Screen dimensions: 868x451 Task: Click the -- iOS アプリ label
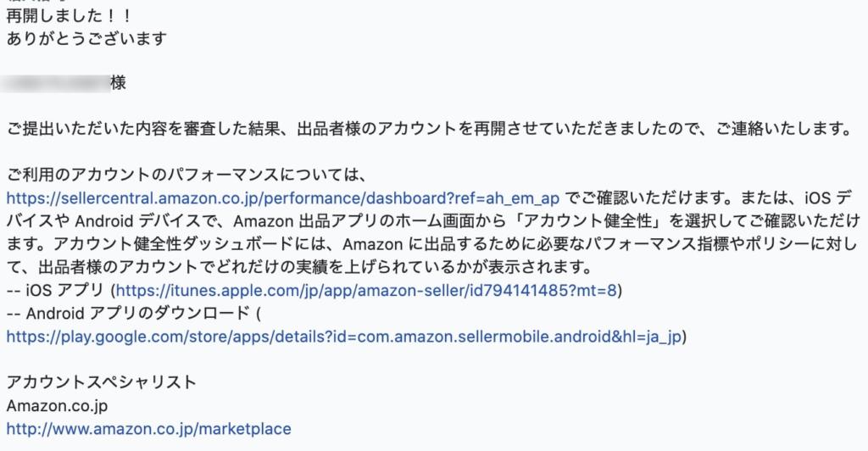(55, 290)
